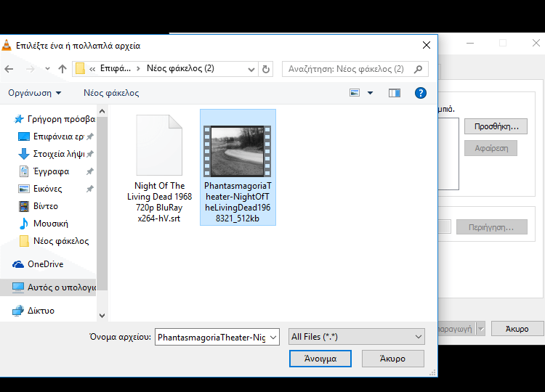Click Άκυρο in the file dialog
Image resolution: width=545 pixels, height=392 pixels.
(392, 359)
